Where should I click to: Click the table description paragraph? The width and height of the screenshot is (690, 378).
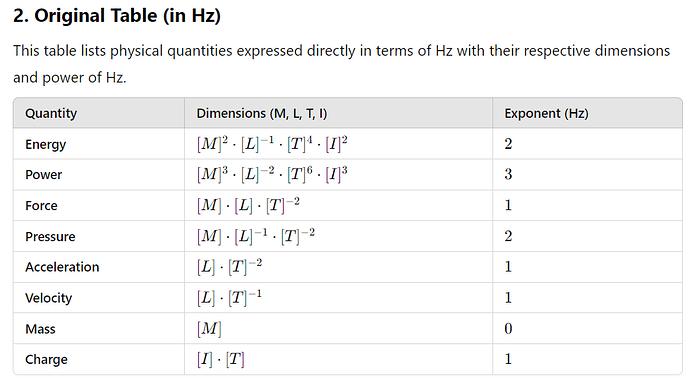pyautogui.click(x=341, y=64)
